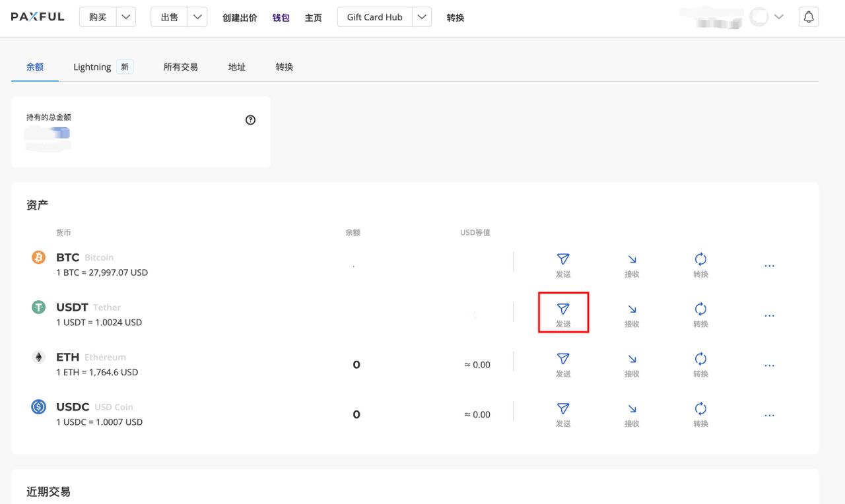Open 转换 in top navigation
The image size is (845, 504).
click(x=455, y=18)
